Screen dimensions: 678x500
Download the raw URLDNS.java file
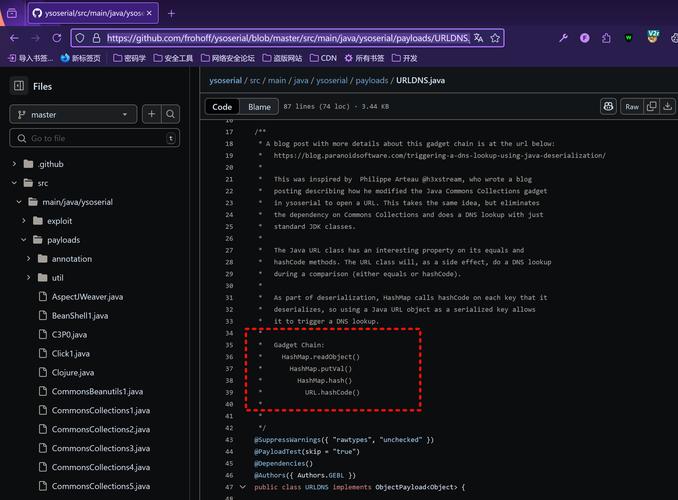pyautogui.click(x=669, y=106)
